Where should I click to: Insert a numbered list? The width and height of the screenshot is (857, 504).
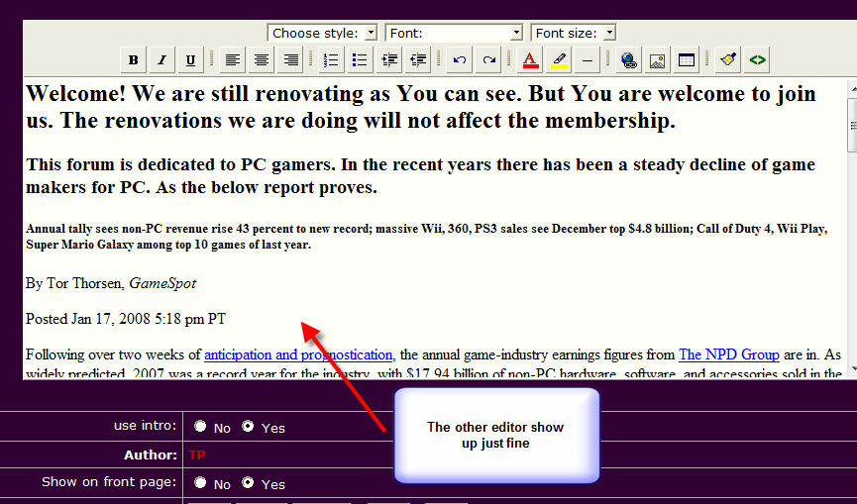click(x=331, y=60)
